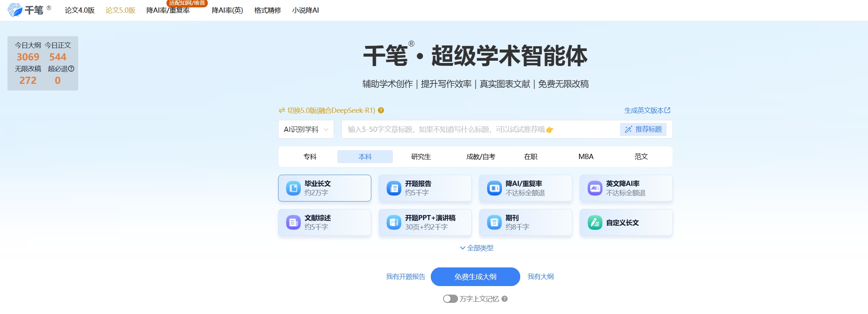Click the 推荐标题 button

coord(643,129)
